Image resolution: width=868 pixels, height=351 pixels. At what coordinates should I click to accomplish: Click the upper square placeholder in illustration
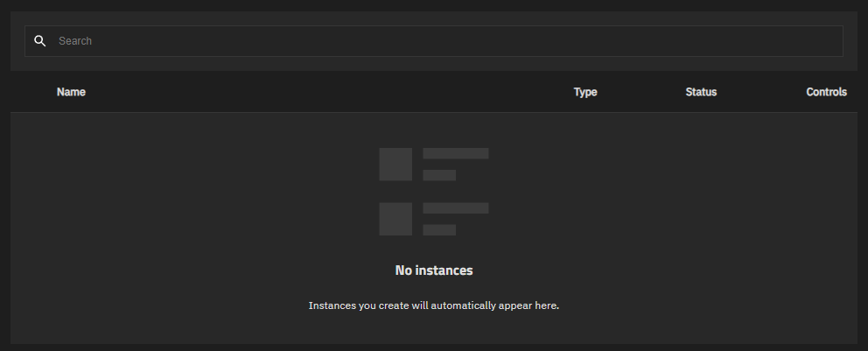(395, 165)
